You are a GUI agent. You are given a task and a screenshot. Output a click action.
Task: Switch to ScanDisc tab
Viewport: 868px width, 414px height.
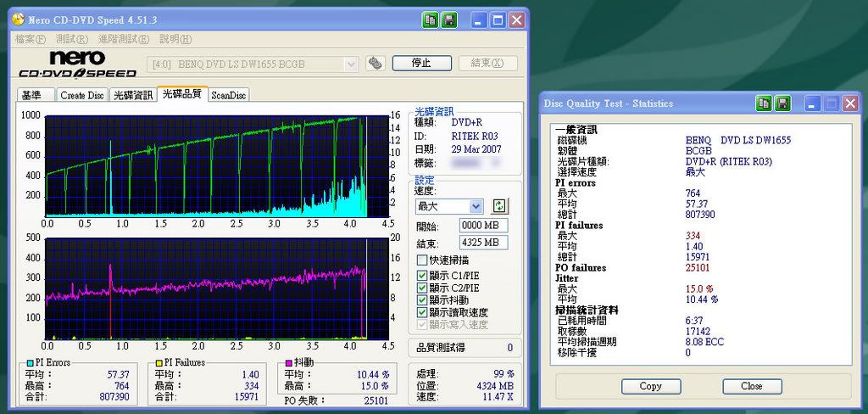tap(229, 95)
